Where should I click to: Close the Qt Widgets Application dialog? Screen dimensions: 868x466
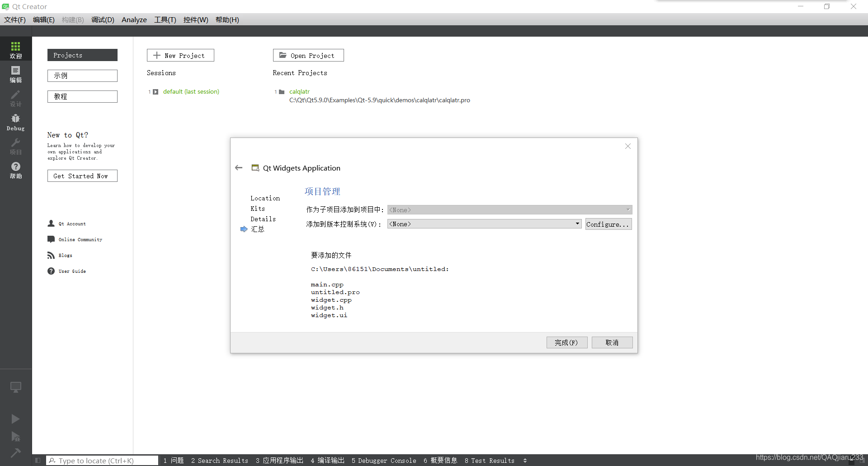pos(628,146)
